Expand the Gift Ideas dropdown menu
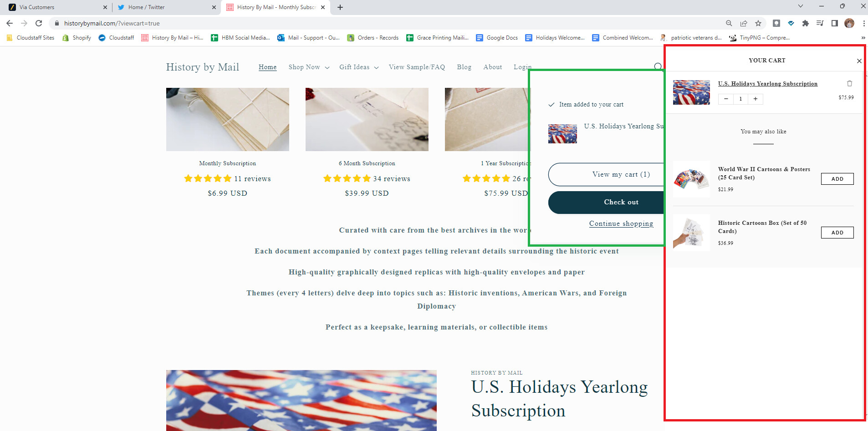The image size is (868, 431). pos(359,67)
